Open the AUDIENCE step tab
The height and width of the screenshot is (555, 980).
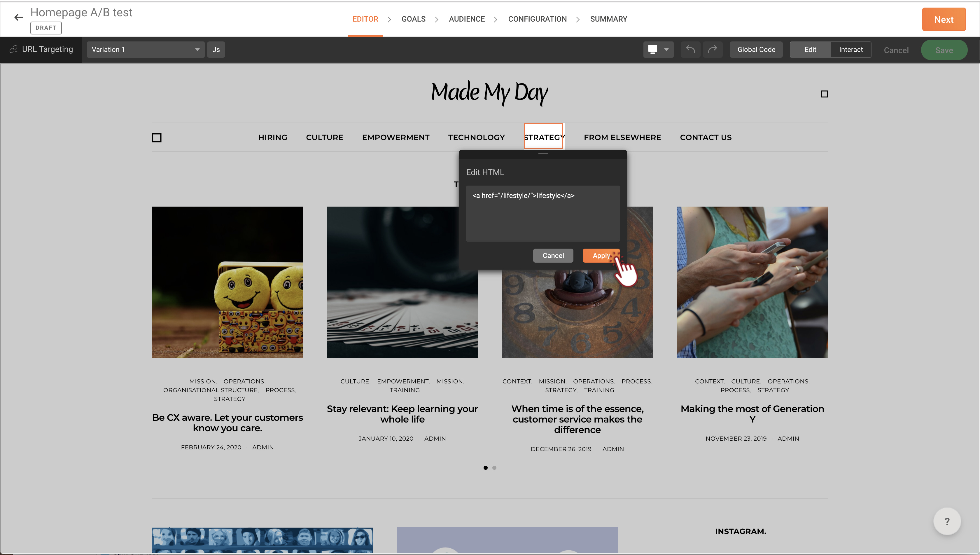click(x=467, y=19)
